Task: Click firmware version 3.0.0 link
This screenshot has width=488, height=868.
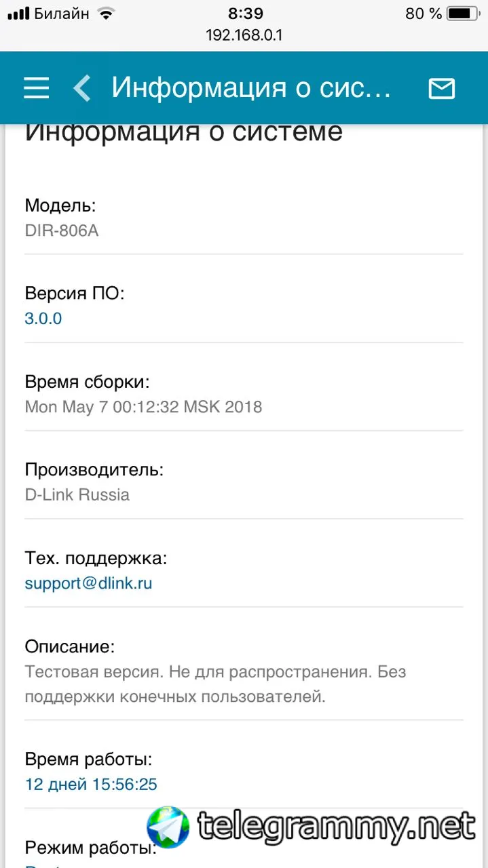Action: click(x=43, y=318)
